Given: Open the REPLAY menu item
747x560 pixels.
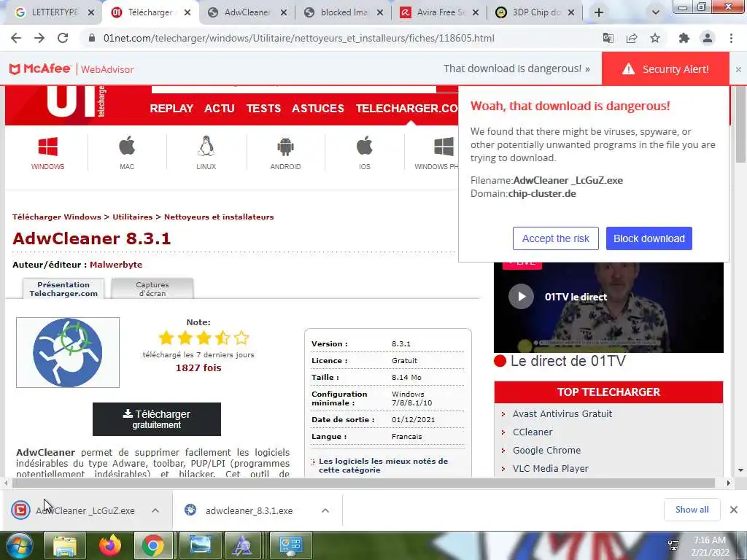Looking at the screenshot, I should [x=171, y=109].
